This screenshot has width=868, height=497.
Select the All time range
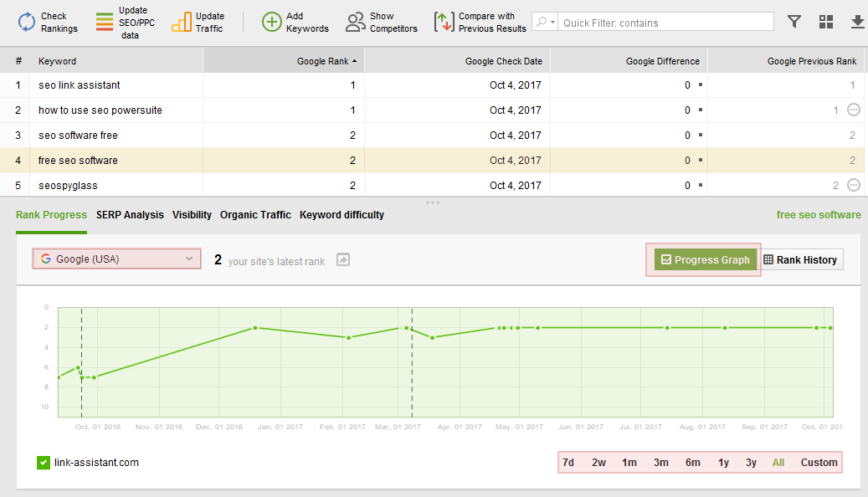click(x=778, y=463)
